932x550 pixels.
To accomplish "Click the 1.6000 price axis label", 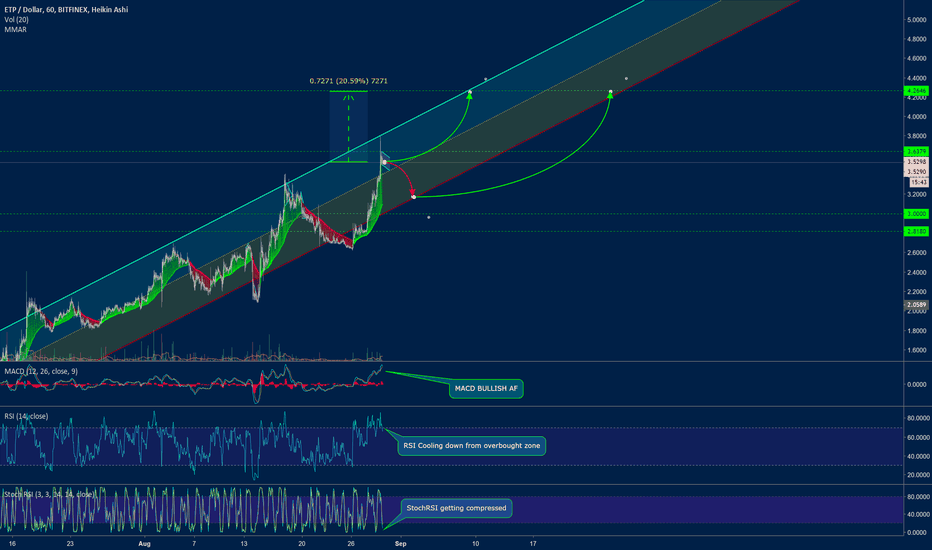I will [x=917, y=350].
